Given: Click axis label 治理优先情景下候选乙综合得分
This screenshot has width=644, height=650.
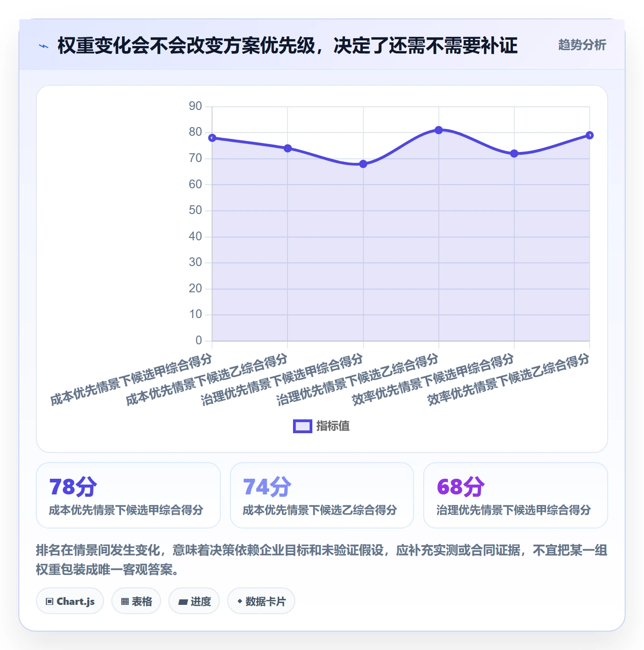Looking at the screenshot, I should (357, 379).
